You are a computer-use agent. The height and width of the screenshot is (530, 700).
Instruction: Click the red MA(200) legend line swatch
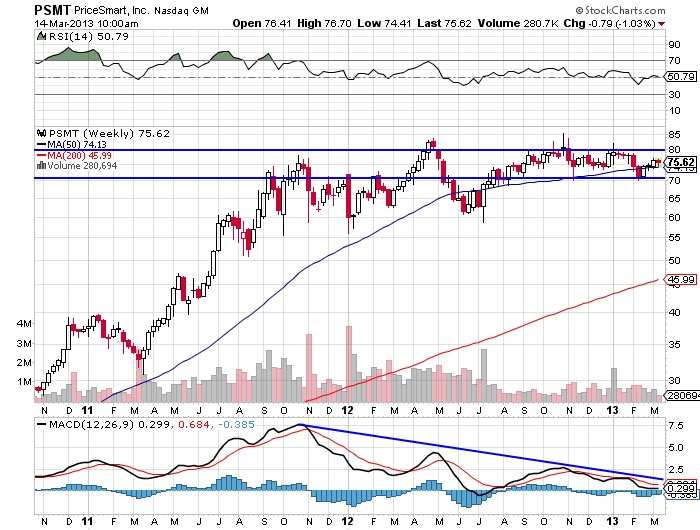pyautogui.click(x=41, y=155)
